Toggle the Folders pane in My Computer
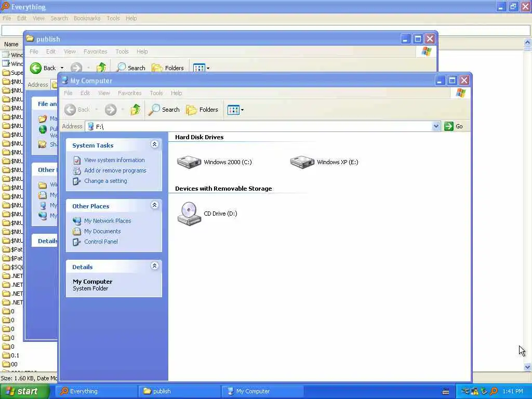 tap(202, 110)
